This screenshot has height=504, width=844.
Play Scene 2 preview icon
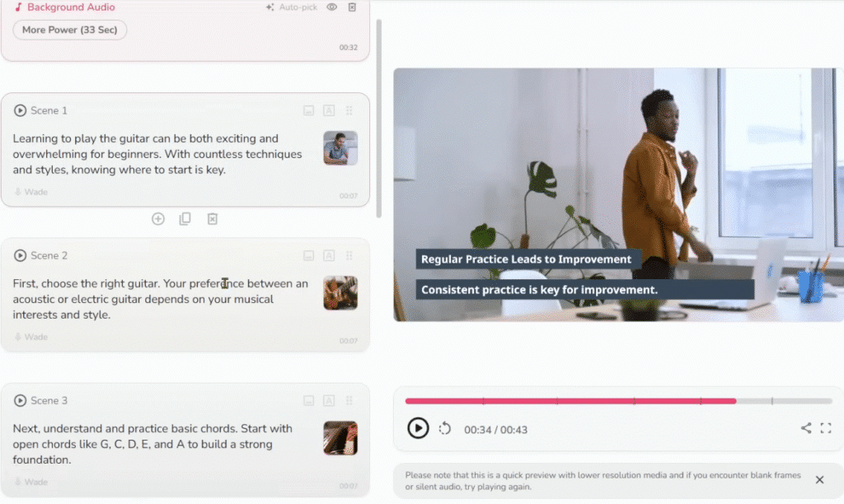20,255
